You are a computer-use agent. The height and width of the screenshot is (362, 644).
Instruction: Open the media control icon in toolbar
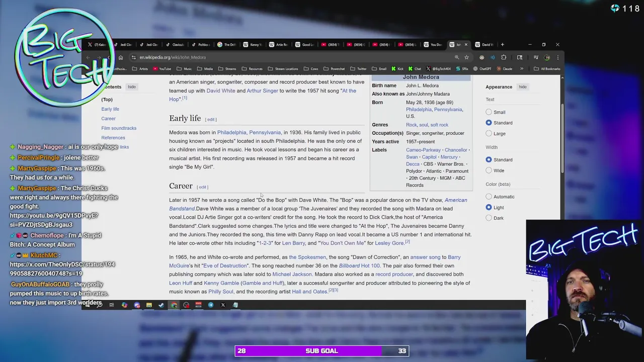click(x=536, y=57)
